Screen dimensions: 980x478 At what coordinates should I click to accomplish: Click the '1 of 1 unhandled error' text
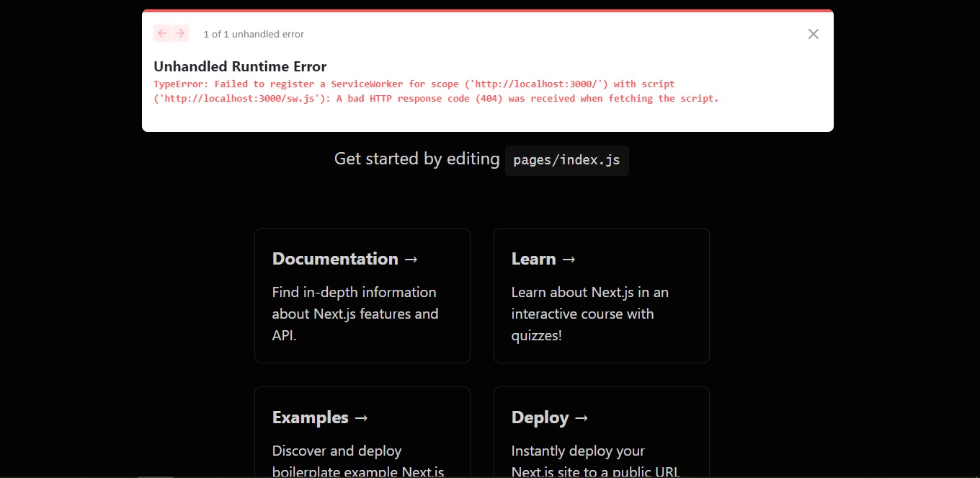pos(254,34)
